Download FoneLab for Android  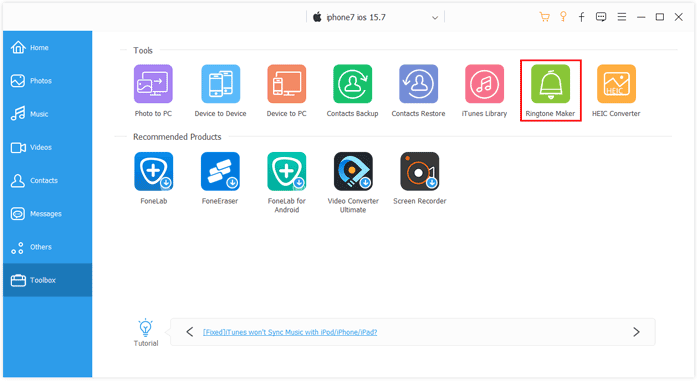coord(287,172)
